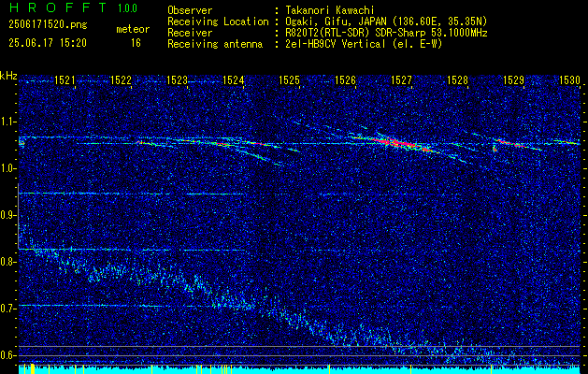Click the 2el-HB9CV Vertical antenna text
The image size is (588, 374).
click(x=364, y=44)
